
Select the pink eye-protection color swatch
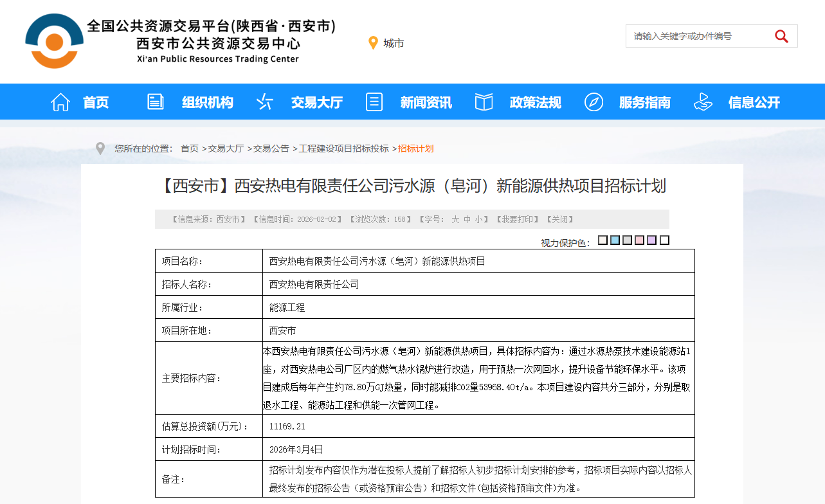click(639, 240)
